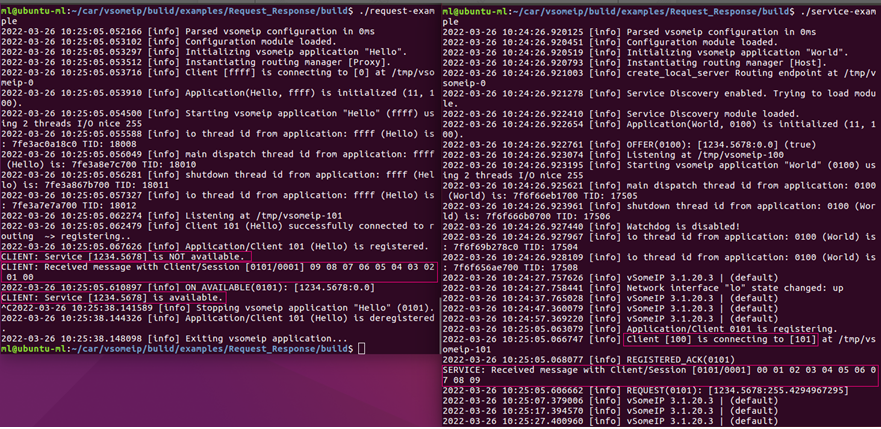Click 'Configuration module loaded.' in left terminal
The height and width of the screenshot is (429, 881).
coord(167,42)
